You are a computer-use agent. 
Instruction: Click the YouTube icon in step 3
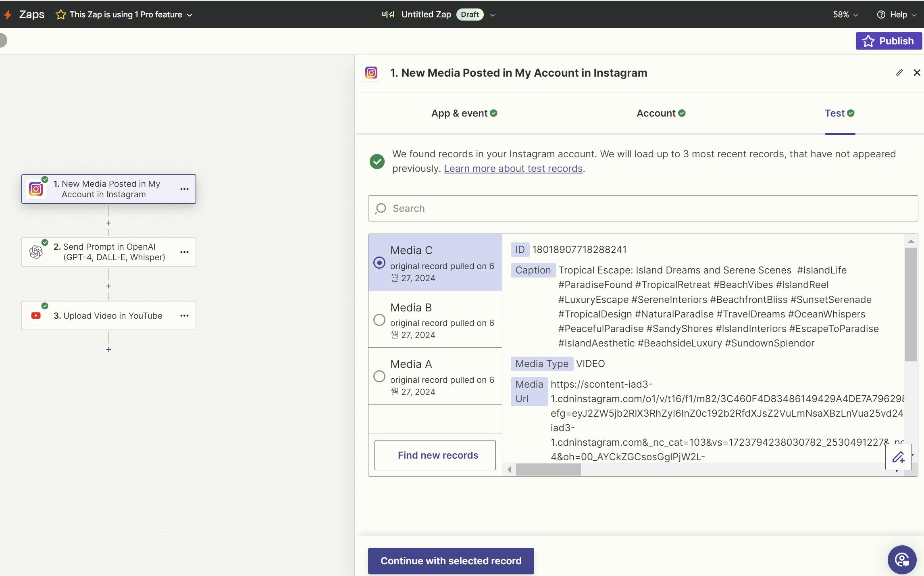36,315
